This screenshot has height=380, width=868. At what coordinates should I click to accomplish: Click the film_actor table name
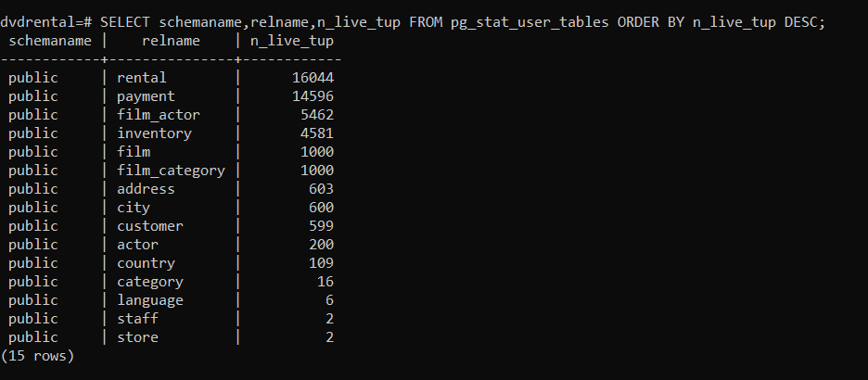coord(158,115)
